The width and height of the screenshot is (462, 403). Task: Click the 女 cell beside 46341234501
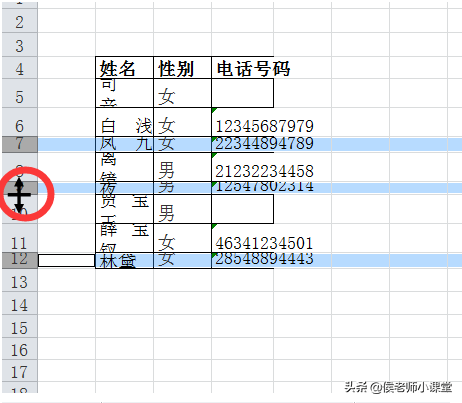coord(182,238)
